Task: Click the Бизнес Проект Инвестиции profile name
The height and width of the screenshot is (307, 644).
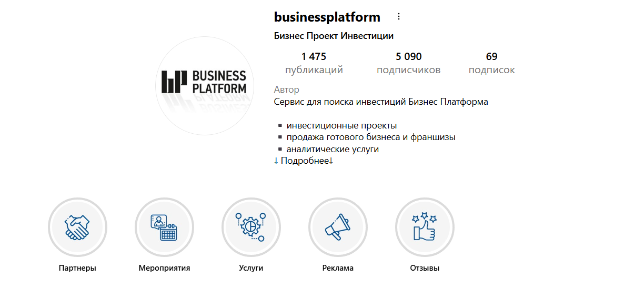Action: [x=334, y=36]
